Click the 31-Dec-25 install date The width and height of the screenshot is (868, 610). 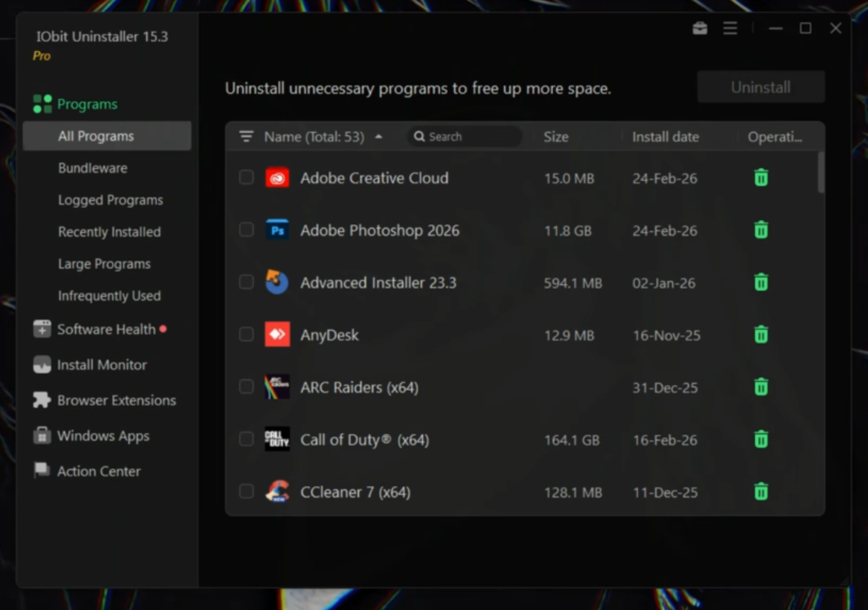[665, 387]
